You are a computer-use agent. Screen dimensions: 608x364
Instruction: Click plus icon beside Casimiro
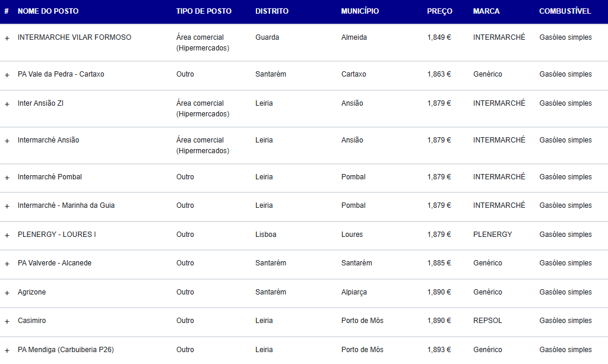(x=7, y=321)
